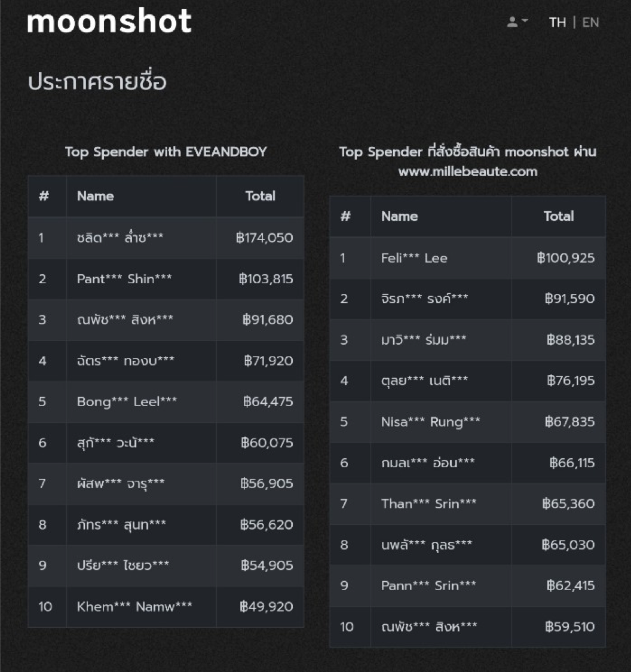Select the Pann*** Srin*** row

click(468, 586)
